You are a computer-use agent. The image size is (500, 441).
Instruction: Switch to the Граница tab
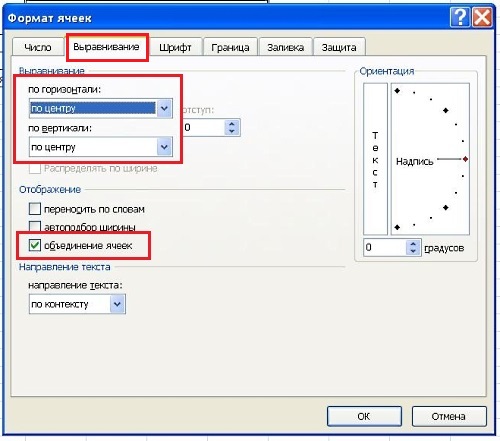click(230, 47)
